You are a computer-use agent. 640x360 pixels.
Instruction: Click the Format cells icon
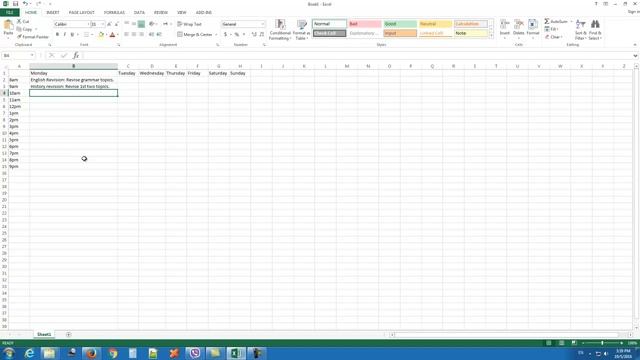[x=533, y=24]
